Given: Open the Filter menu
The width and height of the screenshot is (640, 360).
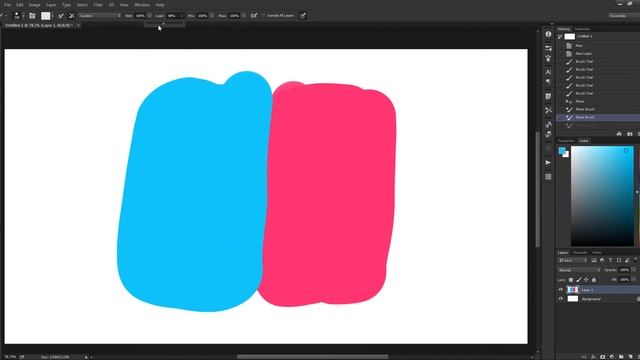Looking at the screenshot, I should (x=98, y=5).
